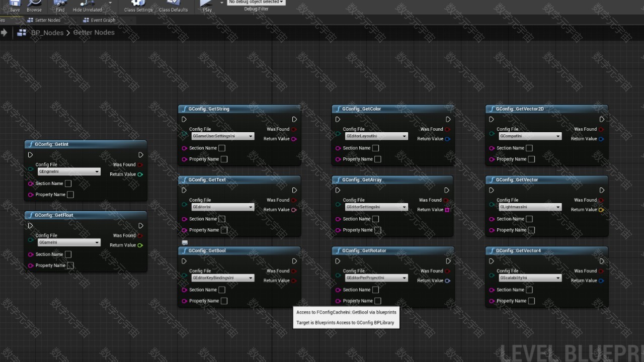Image resolution: width=644 pixels, height=362 pixels.
Task: Click GetFloat Section Name input box
Action: pos(68,254)
